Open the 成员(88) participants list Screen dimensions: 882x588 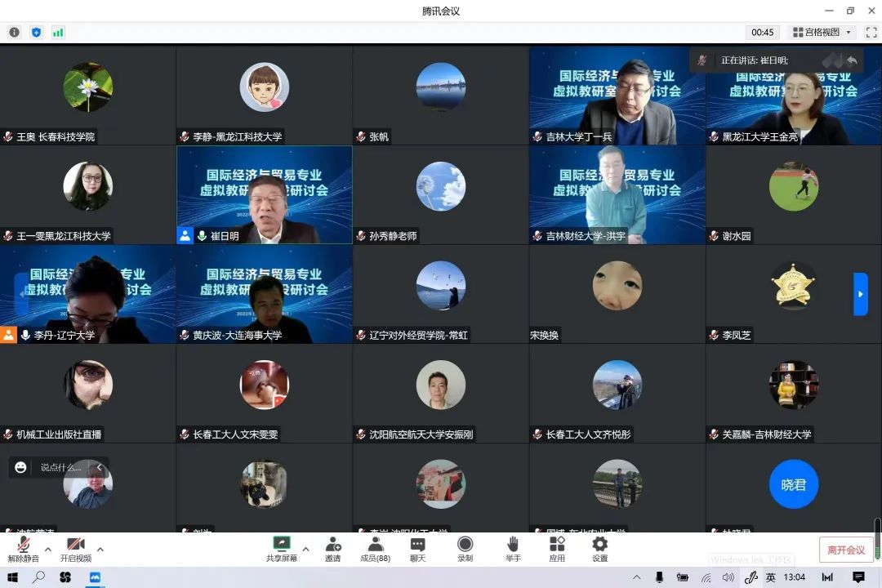click(376, 549)
